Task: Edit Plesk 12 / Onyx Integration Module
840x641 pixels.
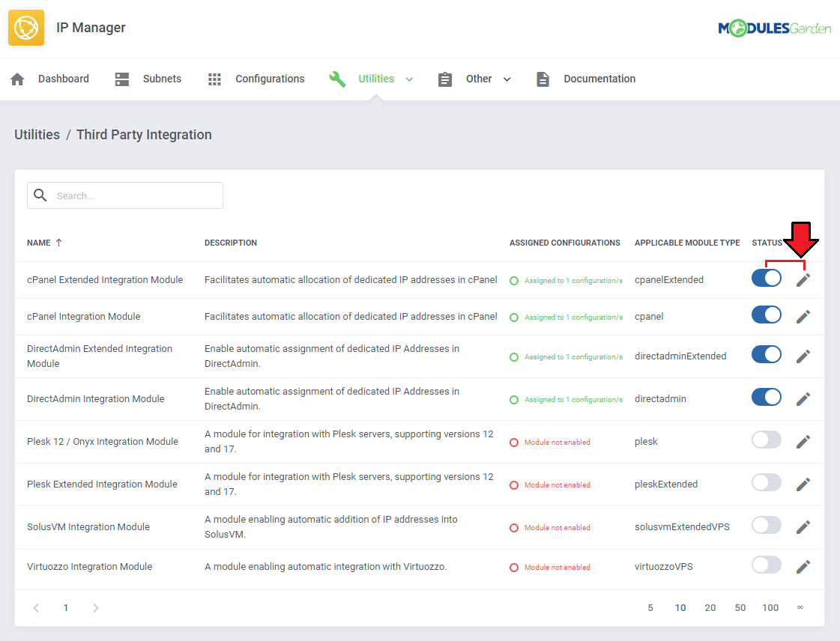Action: [803, 442]
